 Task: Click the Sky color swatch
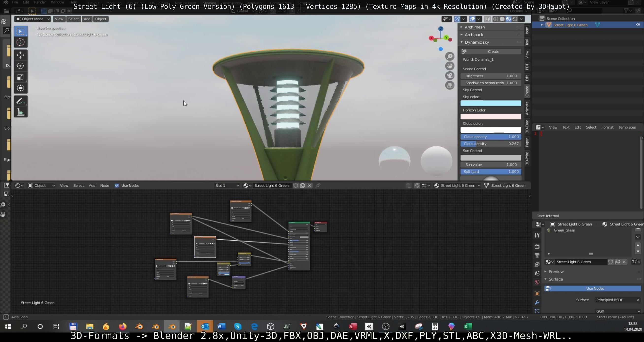tap(491, 103)
